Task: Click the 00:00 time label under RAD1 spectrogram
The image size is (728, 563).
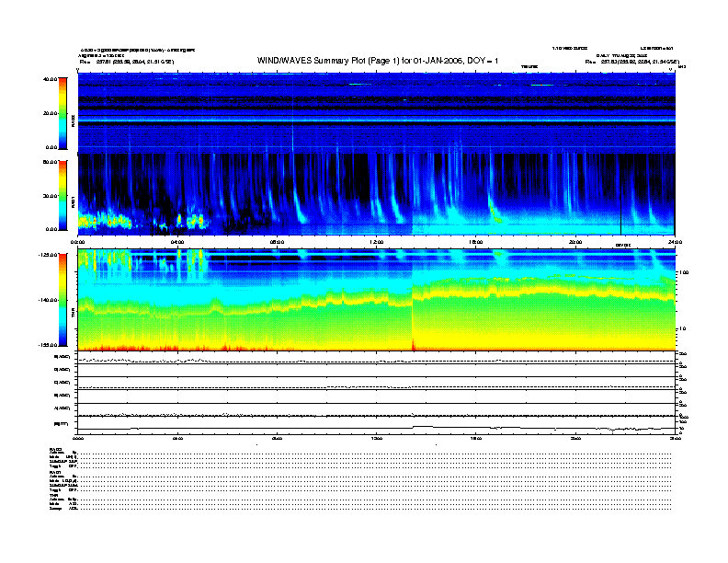Action: coord(77,242)
